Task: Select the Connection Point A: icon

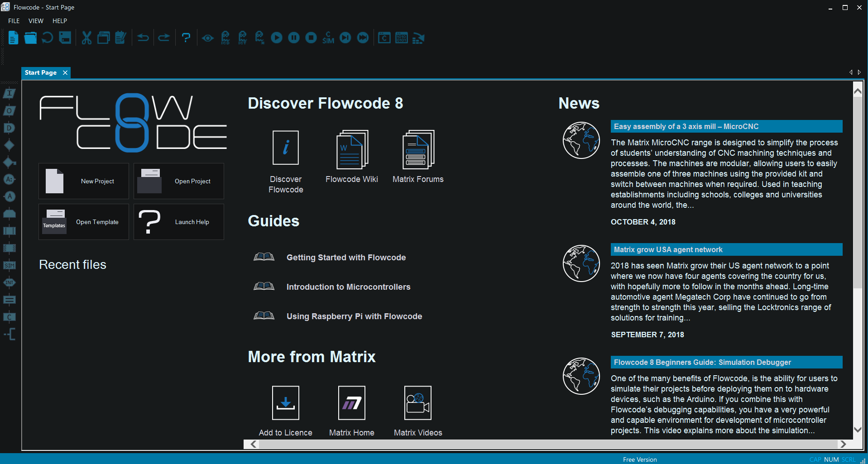Action: [x=10, y=179]
